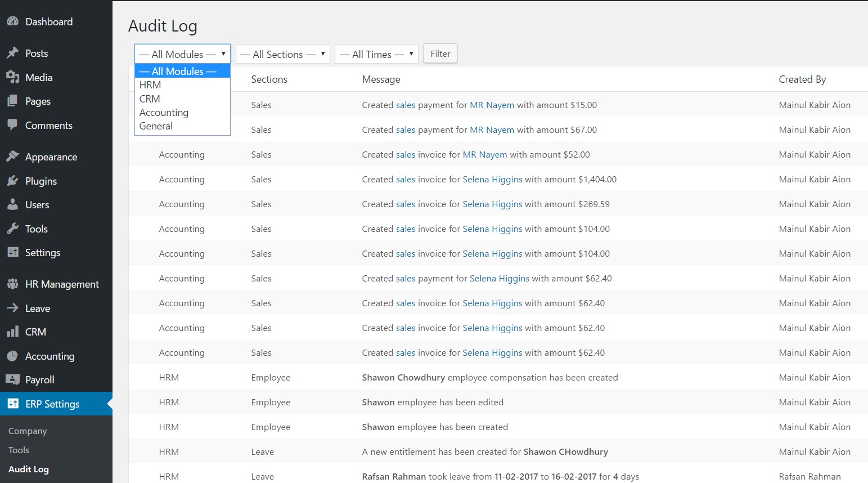
Task: Open the Payroll menu label
Action: tap(40, 379)
